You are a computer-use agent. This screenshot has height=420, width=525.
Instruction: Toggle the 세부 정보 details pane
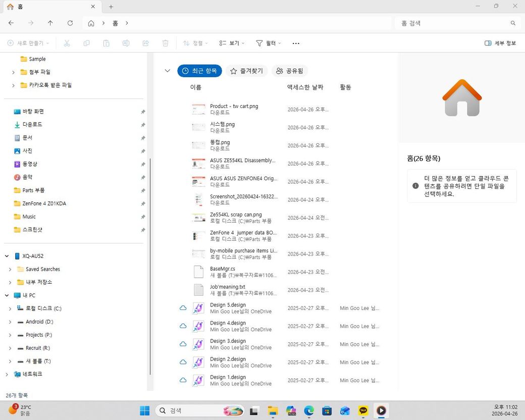click(500, 43)
